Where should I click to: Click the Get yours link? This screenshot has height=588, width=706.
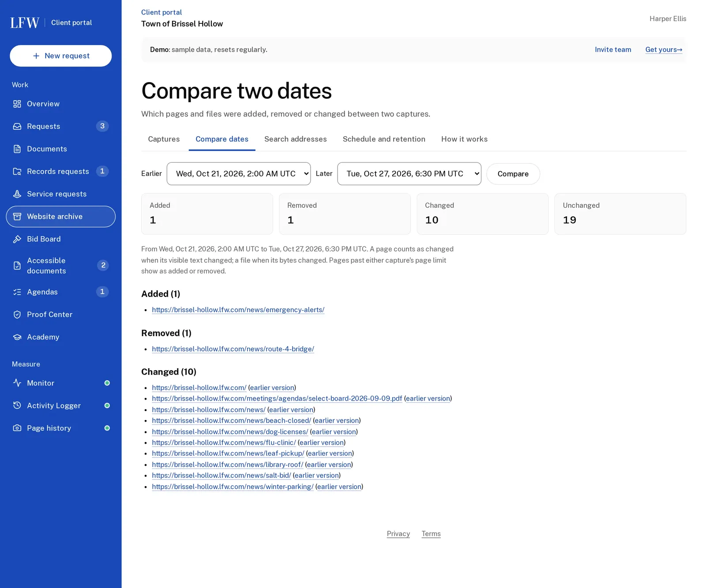tap(664, 49)
